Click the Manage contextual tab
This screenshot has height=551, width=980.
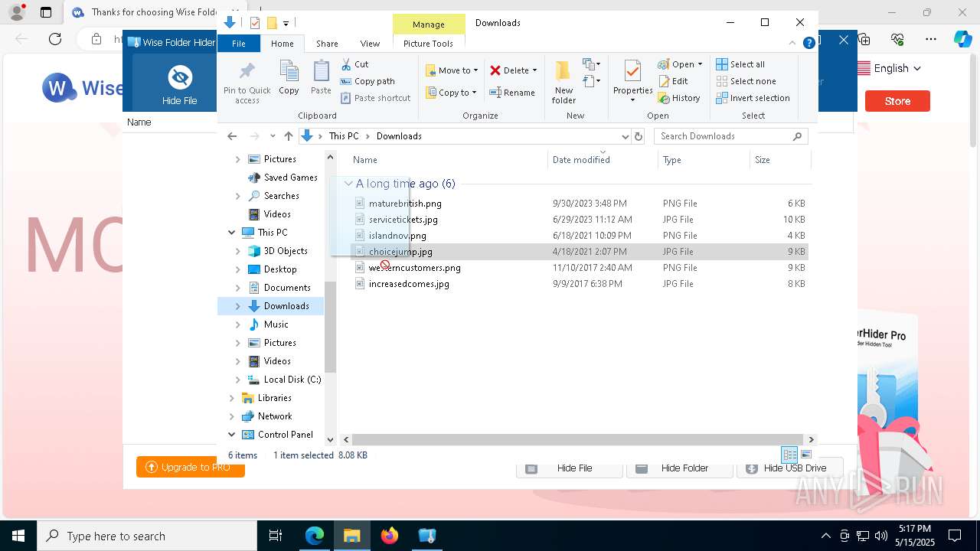click(x=429, y=24)
